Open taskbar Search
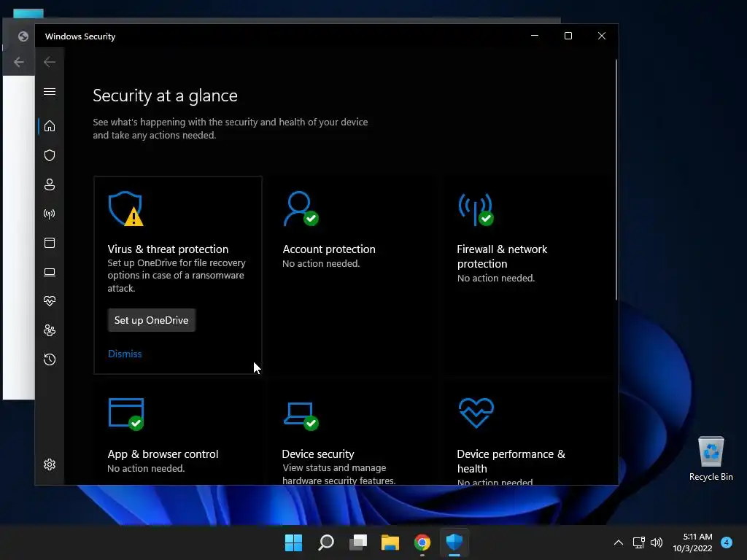The image size is (747, 560). coord(326,542)
